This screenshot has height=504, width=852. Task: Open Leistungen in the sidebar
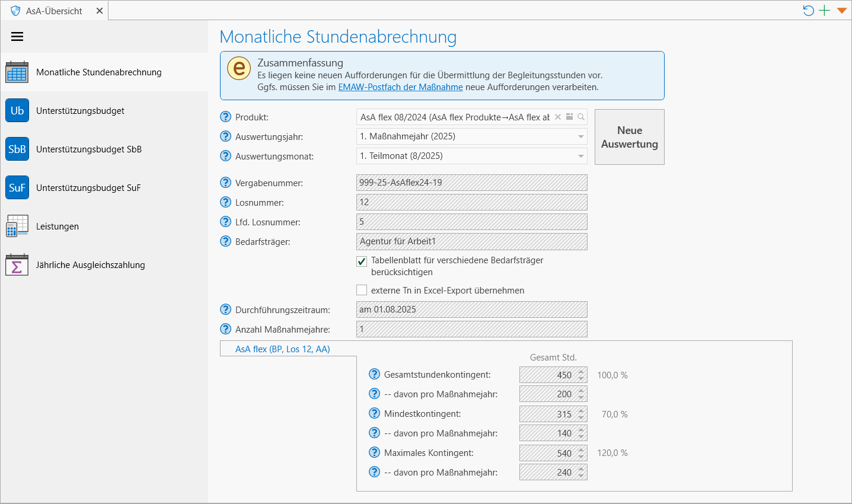point(58,227)
